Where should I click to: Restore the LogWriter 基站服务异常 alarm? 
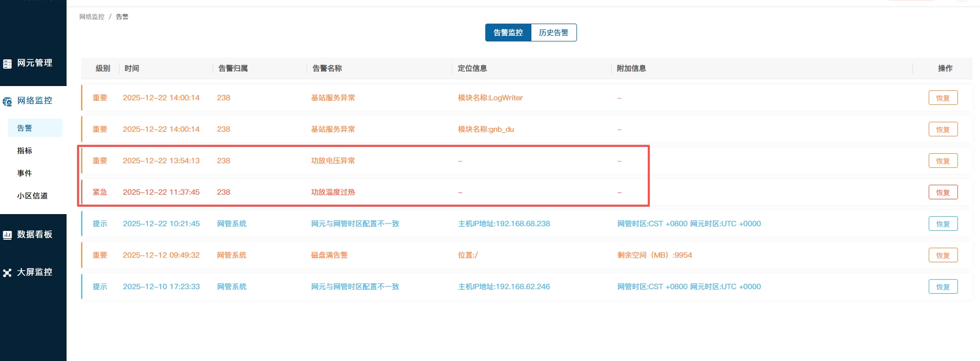click(942, 98)
